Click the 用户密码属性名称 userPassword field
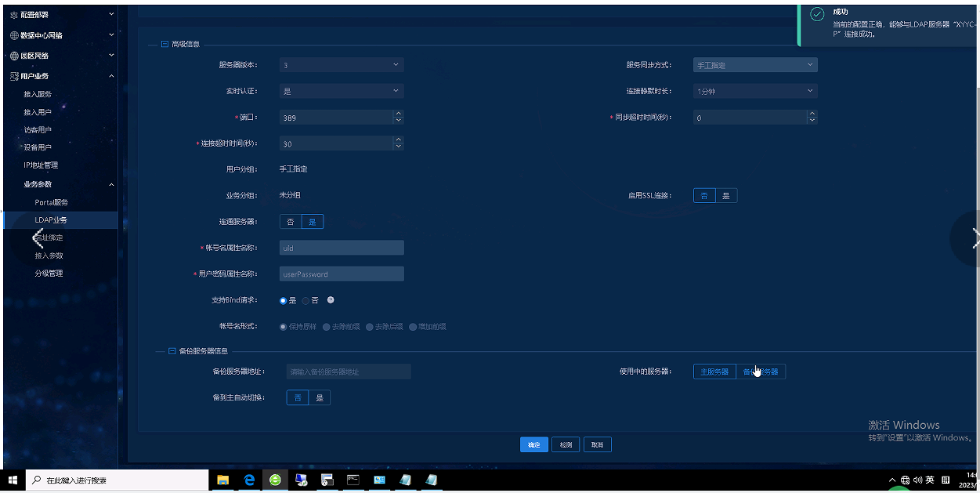 point(342,274)
